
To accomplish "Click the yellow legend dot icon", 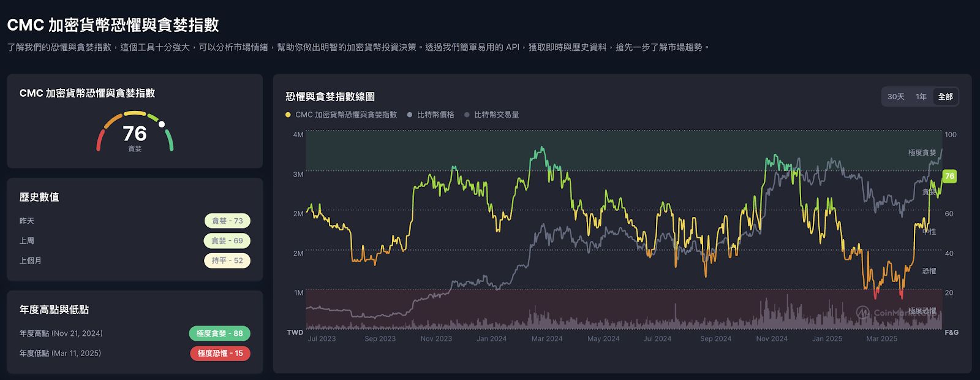I will pyautogui.click(x=288, y=115).
